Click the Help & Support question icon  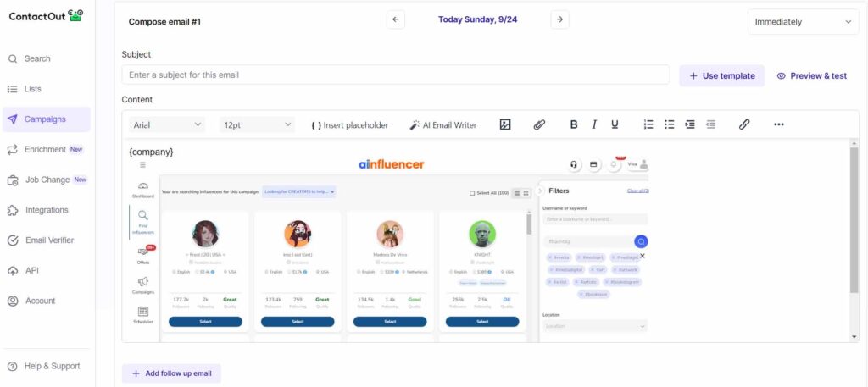click(13, 367)
